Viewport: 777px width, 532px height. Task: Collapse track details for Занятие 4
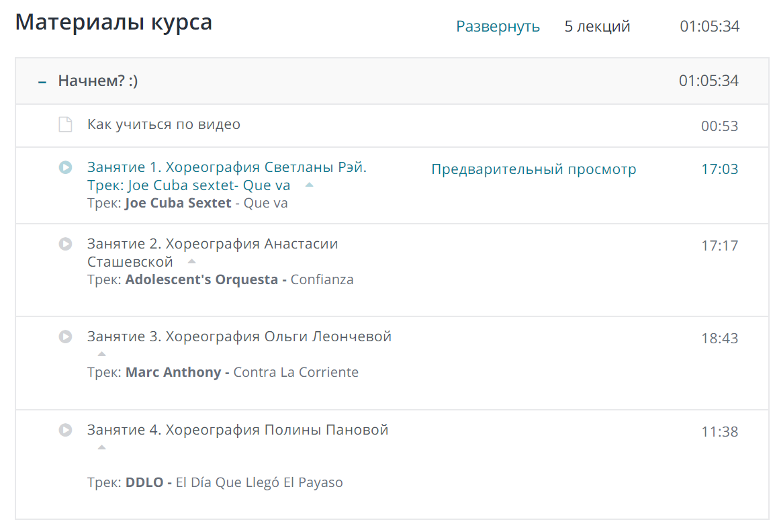pyautogui.click(x=101, y=446)
